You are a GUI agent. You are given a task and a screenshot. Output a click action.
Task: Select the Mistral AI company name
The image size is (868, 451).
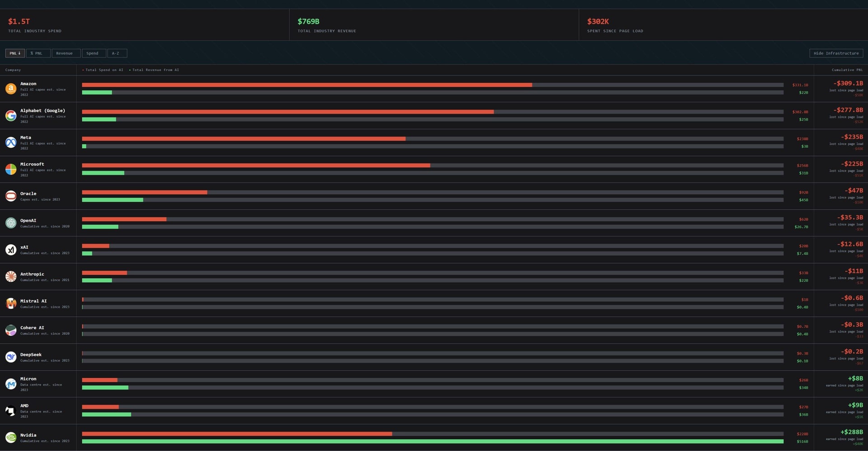coord(33,301)
